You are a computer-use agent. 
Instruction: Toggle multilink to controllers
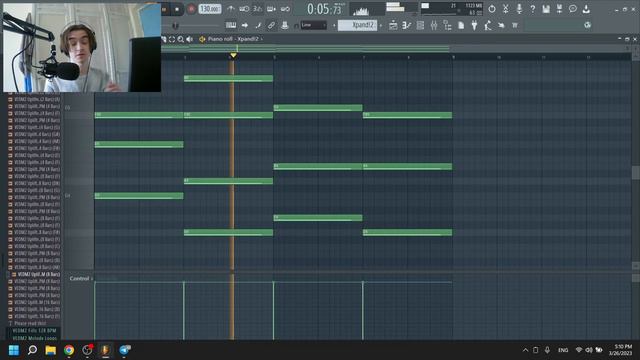click(271, 25)
